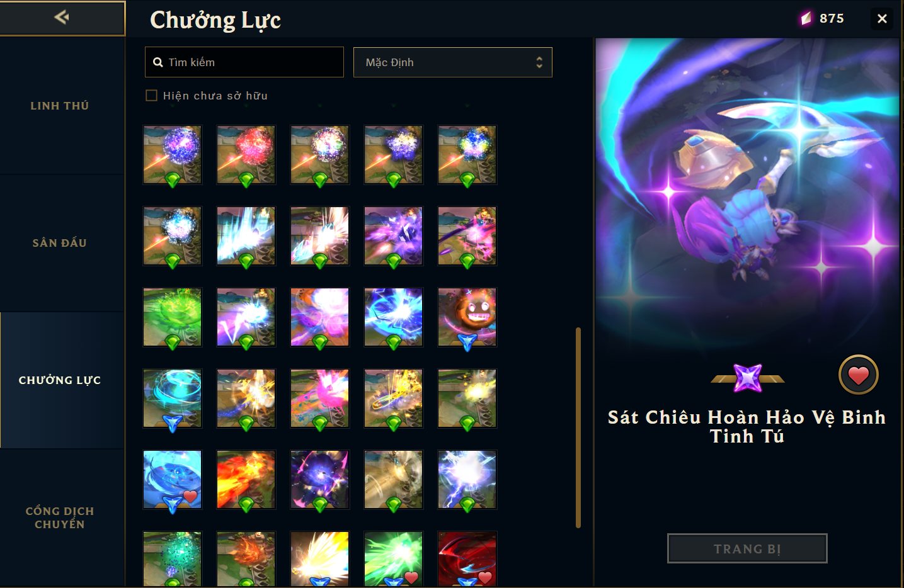
Task: Click the Tìm kiếm search field
Action: pos(244,62)
